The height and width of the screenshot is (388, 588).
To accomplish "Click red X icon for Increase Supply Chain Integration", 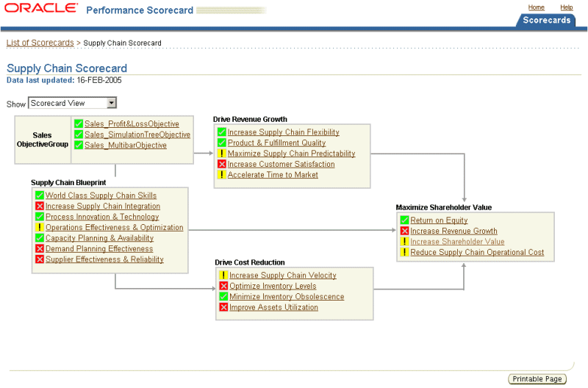I will 40,206.
